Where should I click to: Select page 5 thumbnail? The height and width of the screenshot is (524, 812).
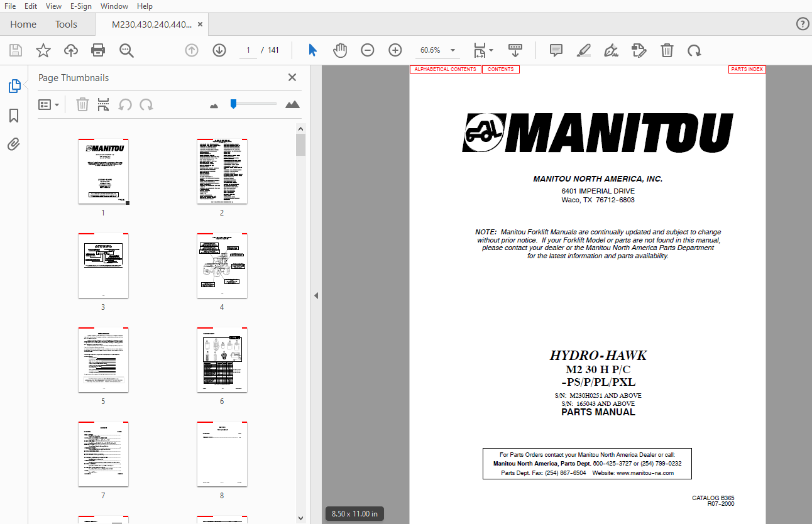103,360
